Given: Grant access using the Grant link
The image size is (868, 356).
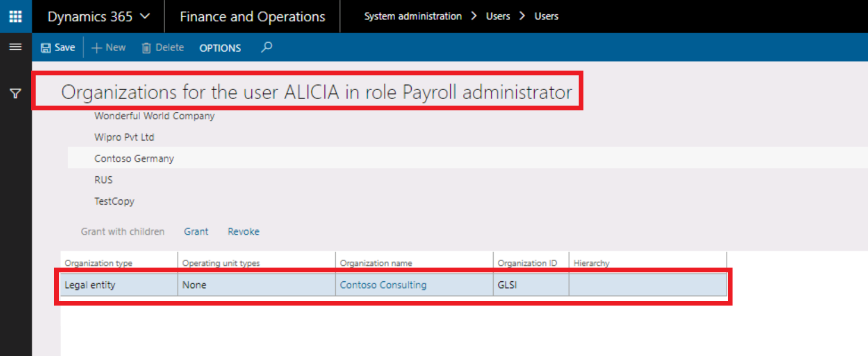Looking at the screenshot, I should [196, 231].
